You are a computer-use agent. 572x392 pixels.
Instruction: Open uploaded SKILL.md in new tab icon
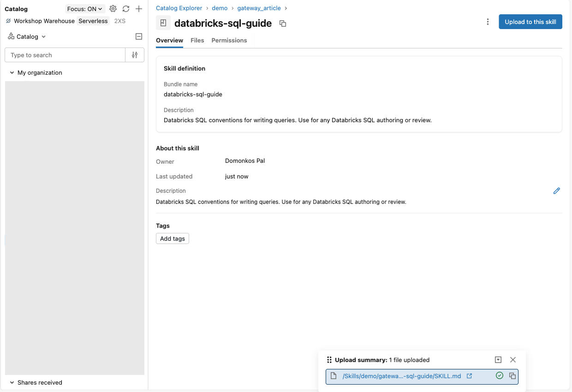point(470,376)
